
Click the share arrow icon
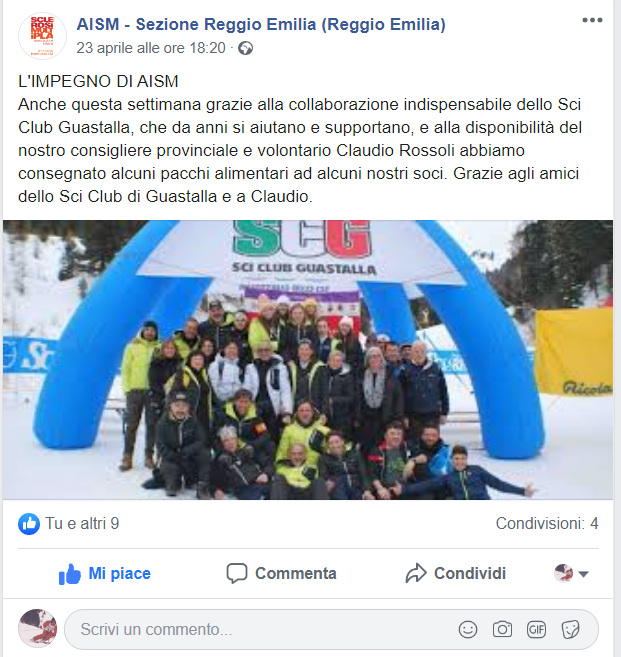[416, 574]
